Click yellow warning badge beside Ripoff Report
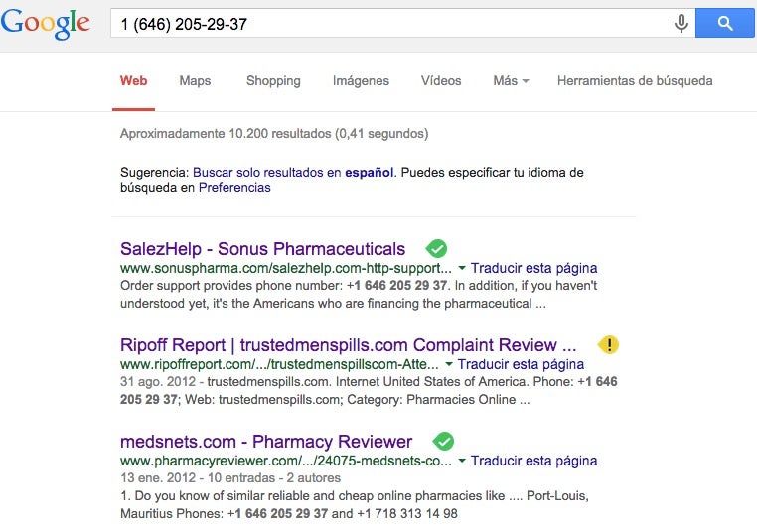 (608, 344)
